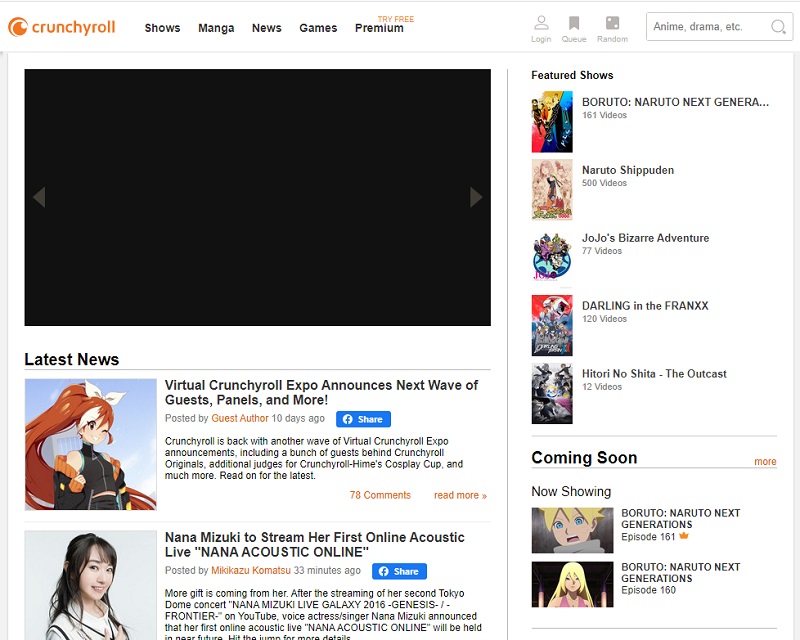
Task: Click the search magnifier icon
Action: (778, 27)
